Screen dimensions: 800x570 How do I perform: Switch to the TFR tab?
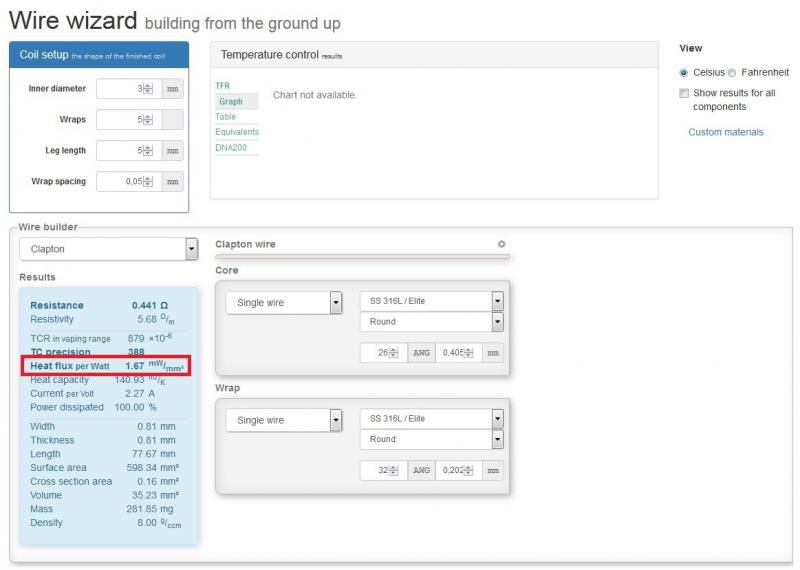pos(223,86)
